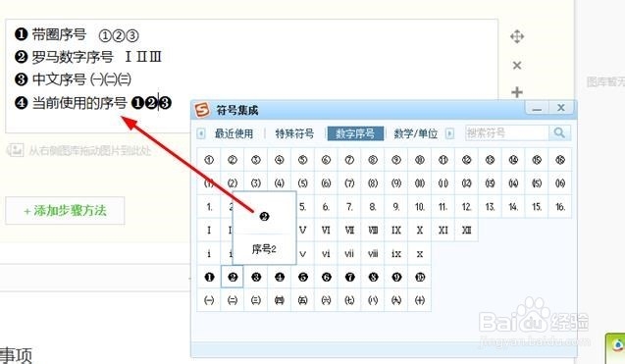
Task: Insert parenthesized number (8) symbol
Action: [x=373, y=183]
